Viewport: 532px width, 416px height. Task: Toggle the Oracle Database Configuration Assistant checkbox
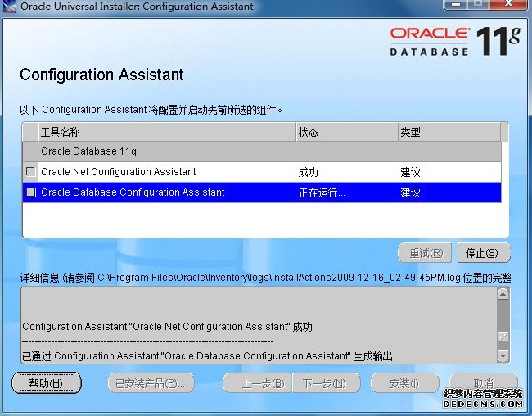pyautogui.click(x=31, y=192)
